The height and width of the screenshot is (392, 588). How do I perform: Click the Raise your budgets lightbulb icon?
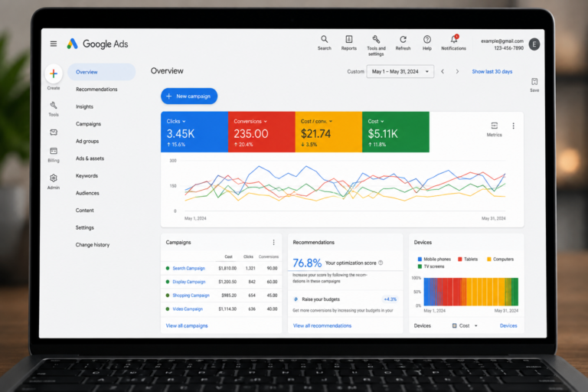click(296, 299)
